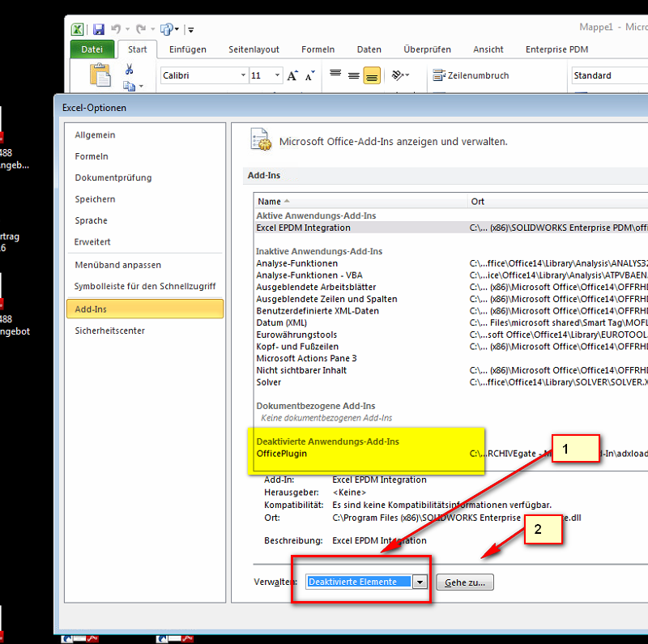Open the font size 11 dropdown
Image resolution: width=648 pixels, height=644 pixels.
277,75
